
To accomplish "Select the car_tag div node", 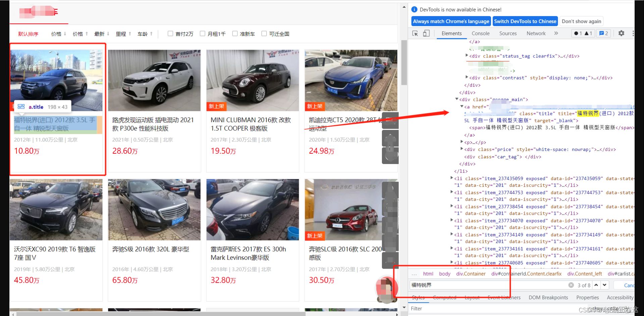I will pos(502,157).
